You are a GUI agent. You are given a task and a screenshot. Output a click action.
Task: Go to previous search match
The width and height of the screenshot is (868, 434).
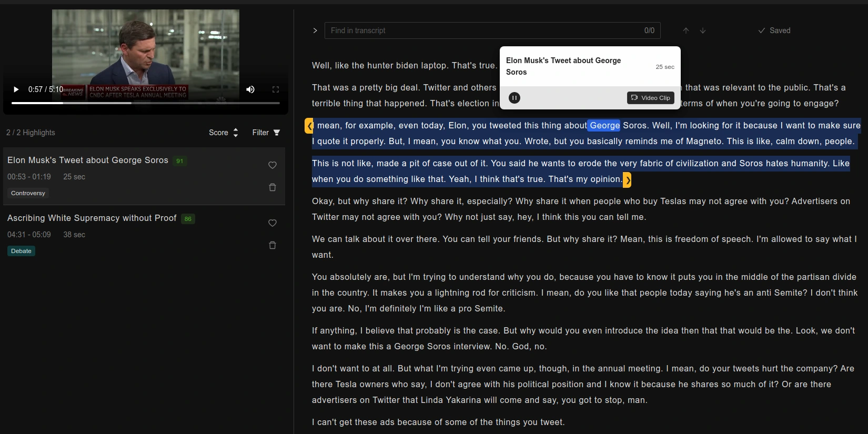click(x=686, y=31)
